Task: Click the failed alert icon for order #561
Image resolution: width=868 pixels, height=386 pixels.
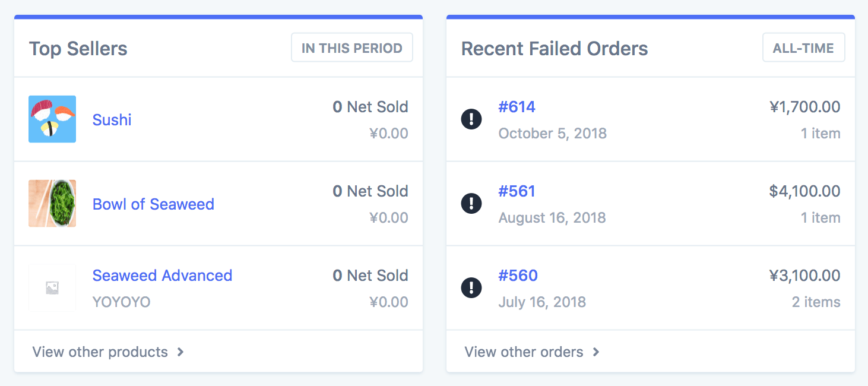Action: pyautogui.click(x=471, y=204)
